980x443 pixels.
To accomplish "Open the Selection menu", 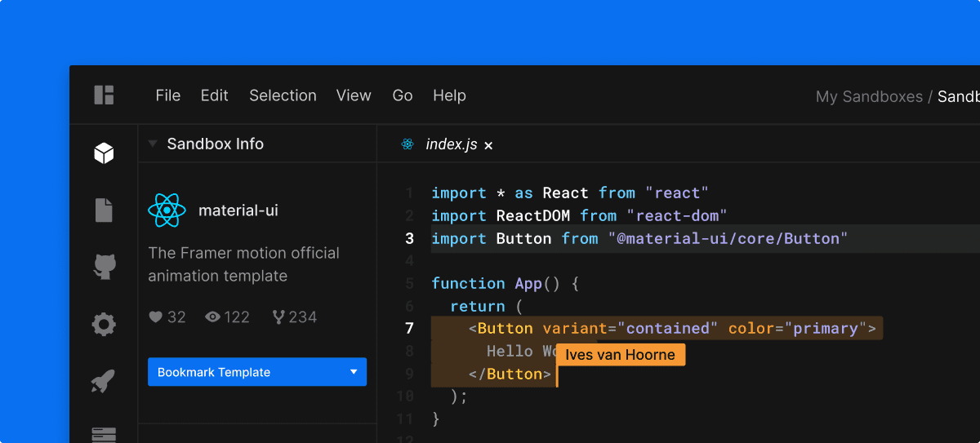I will tap(283, 95).
